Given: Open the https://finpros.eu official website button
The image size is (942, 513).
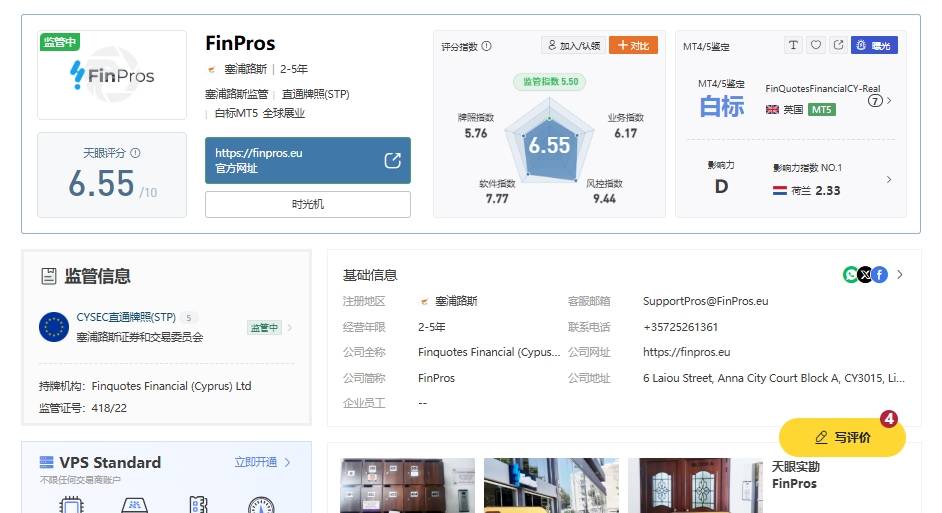Looking at the screenshot, I should point(308,160).
